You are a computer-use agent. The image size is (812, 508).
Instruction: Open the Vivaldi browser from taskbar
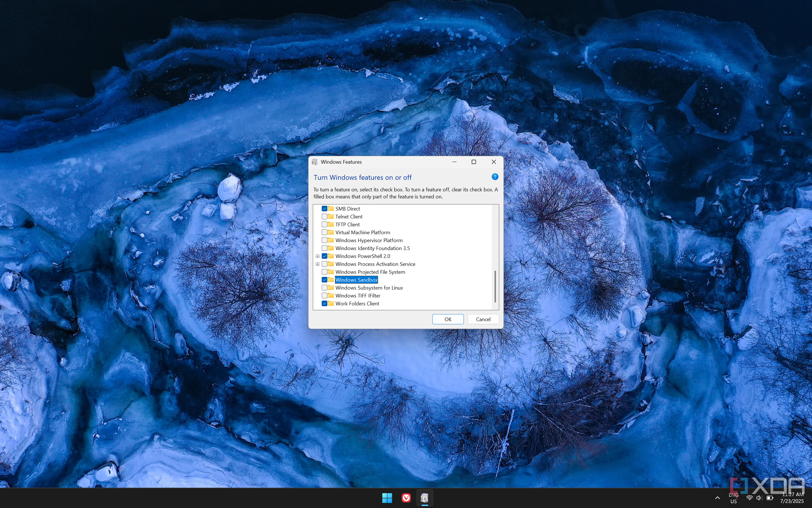click(x=406, y=498)
